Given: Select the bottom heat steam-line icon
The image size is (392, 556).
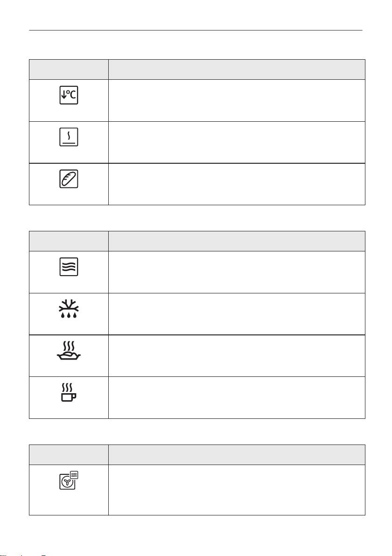Looking at the screenshot, I should click(69, 137).
